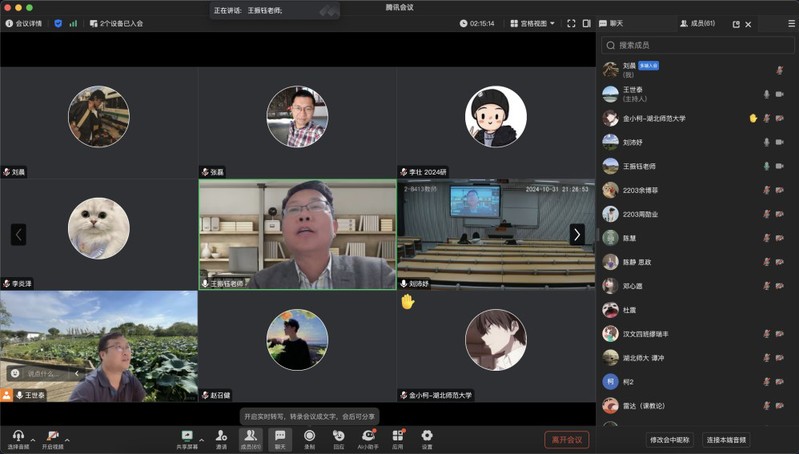
Task: Toggle 选择音频 audio in the toolbar
Action: 17,437
